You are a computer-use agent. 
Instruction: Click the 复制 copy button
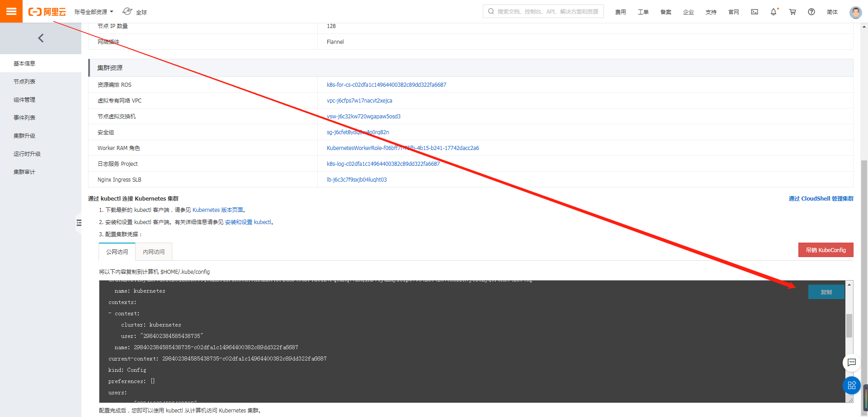[826, 292]
